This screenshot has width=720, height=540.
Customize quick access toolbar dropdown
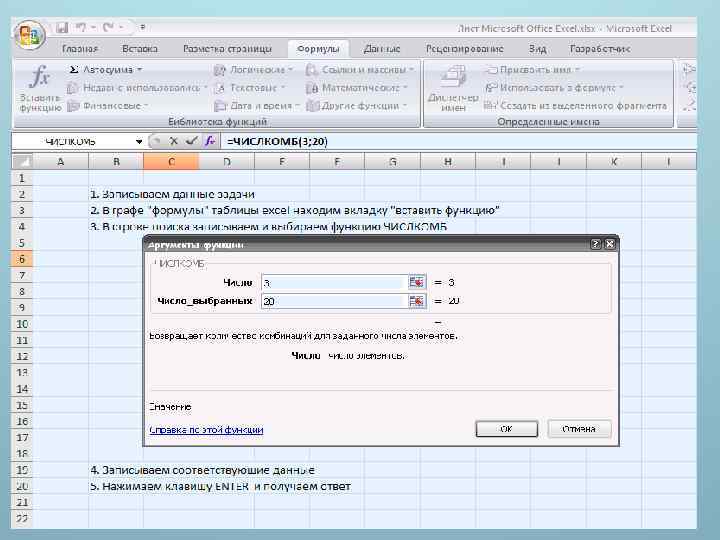click(143, 28)
